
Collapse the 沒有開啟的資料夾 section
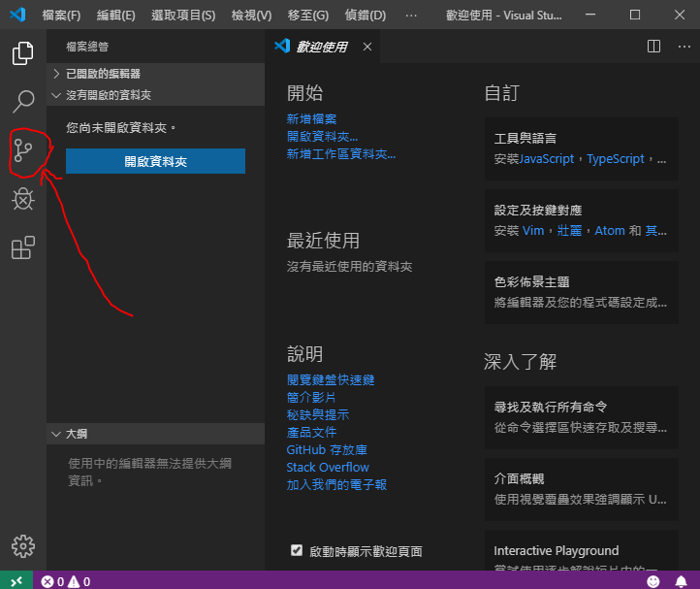tap(155, 95)
